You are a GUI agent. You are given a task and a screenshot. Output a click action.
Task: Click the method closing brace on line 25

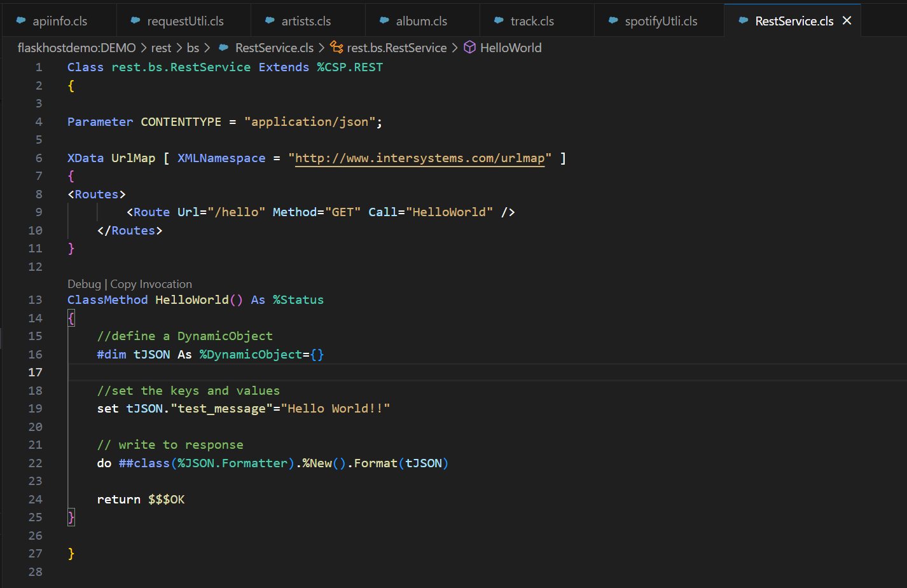tap(71, 517)
